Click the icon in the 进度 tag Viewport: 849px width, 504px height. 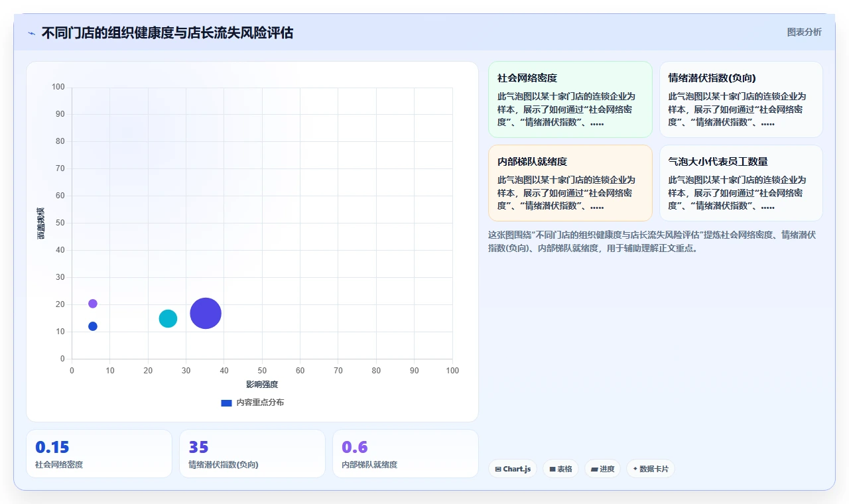pos(594,469)
